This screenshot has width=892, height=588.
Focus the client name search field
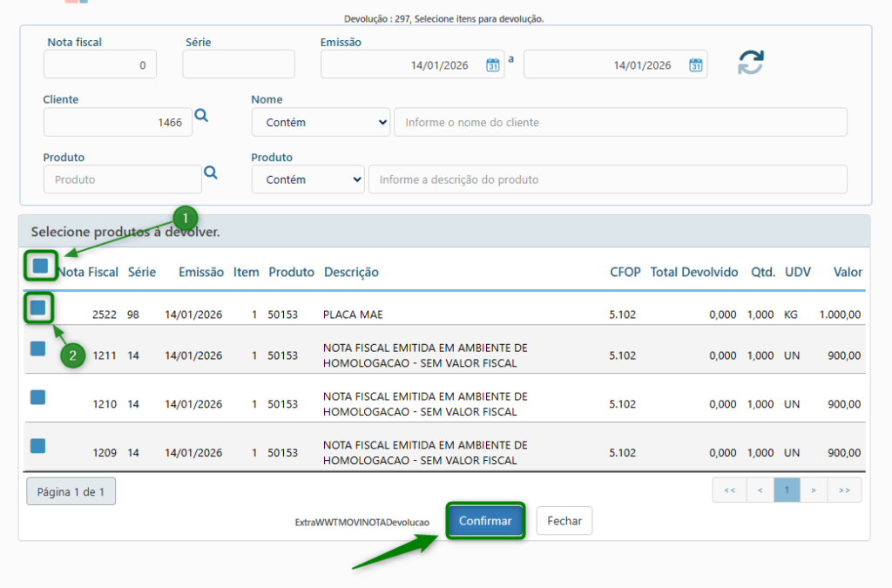click(620, 123)
